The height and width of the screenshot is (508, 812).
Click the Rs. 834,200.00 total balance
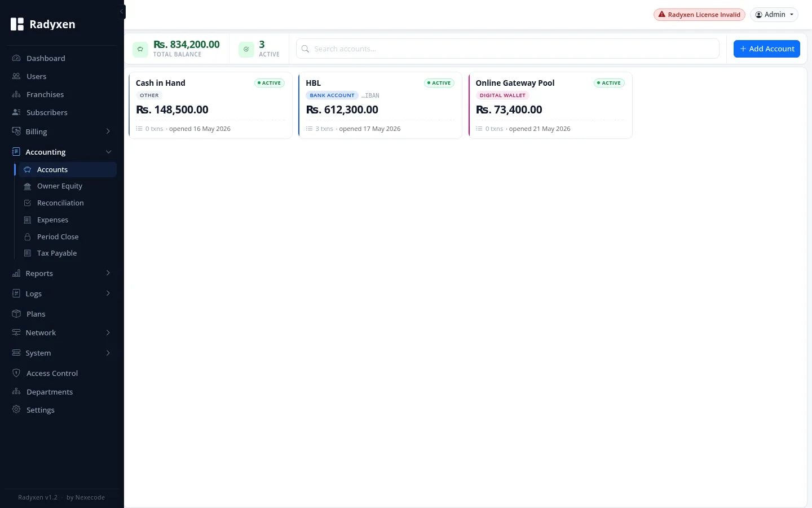coord(187,45)
